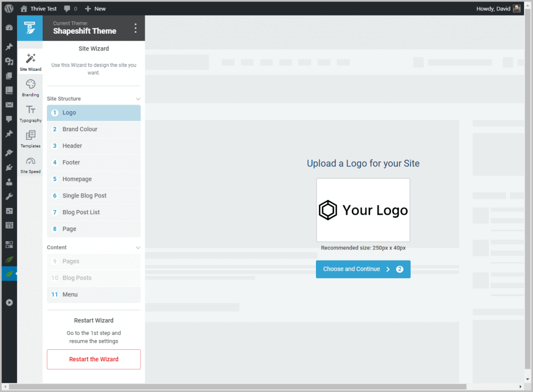533x392 pixels.
Task: Click the Choose and Continue button
Action: pyautogui.click(x=363, y=269)
